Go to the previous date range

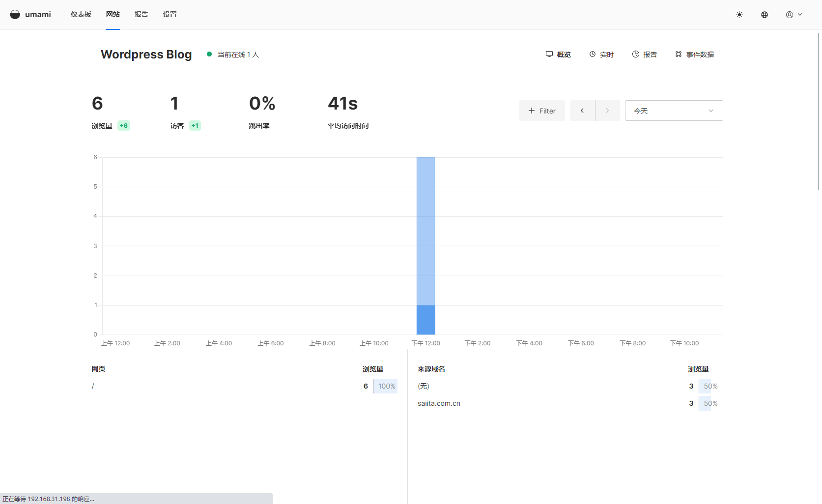(582, 111)
